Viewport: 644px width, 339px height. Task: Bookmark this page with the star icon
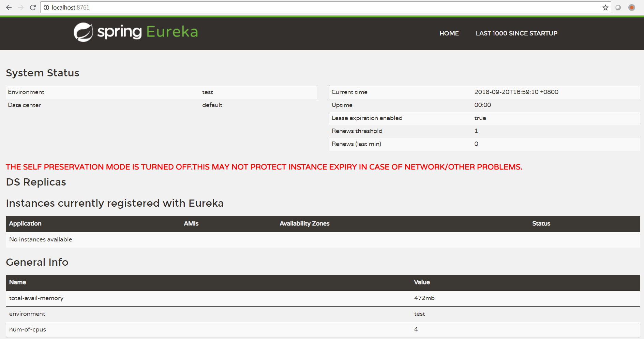605,8
